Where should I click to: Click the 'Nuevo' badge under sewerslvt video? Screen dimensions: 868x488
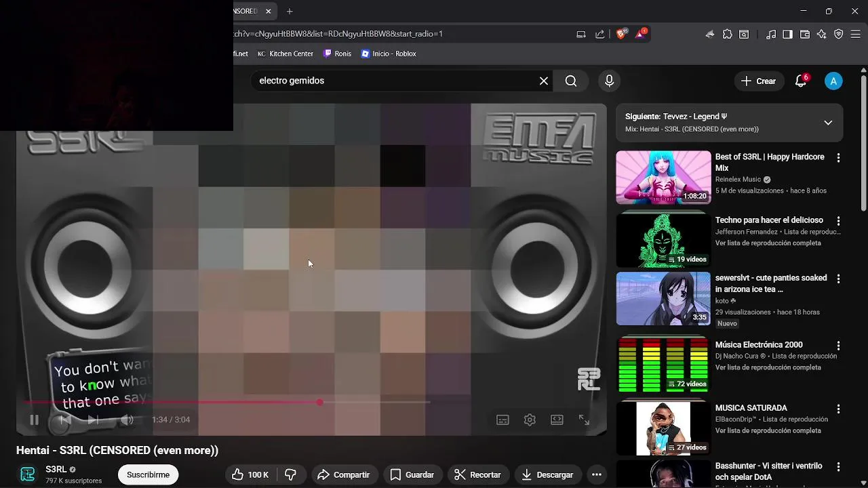pyautogui.click(x=727, y=323)
